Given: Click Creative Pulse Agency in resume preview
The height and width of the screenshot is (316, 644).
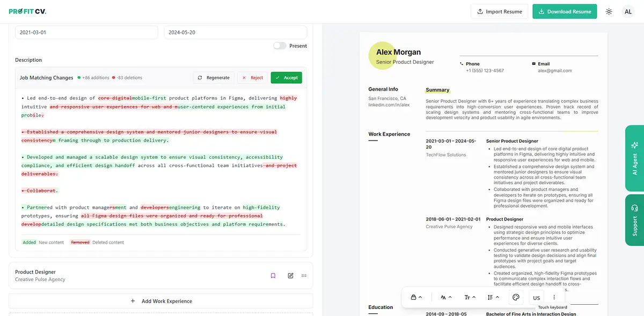Looking at the screenshot, I should pyautogui.click(x=449, y=226).
